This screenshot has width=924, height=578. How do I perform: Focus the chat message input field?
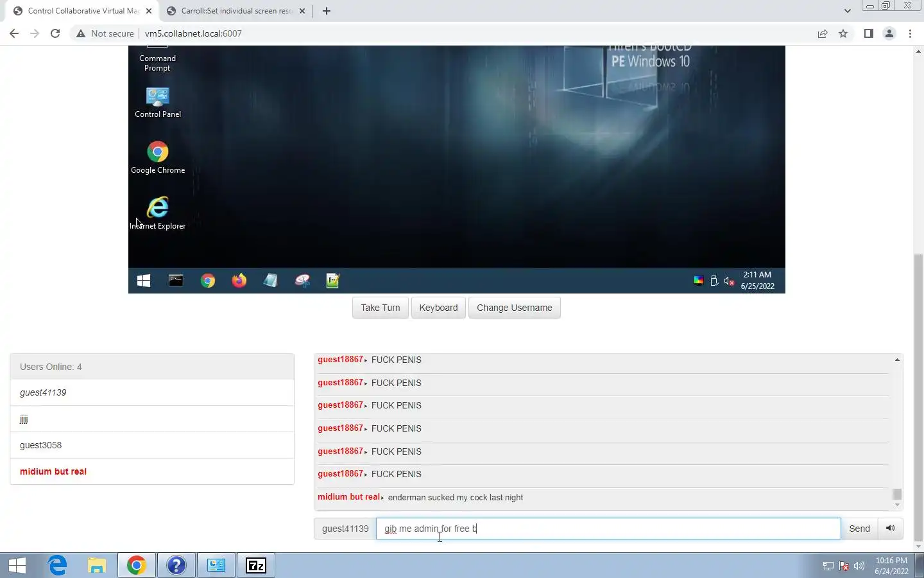608,529
